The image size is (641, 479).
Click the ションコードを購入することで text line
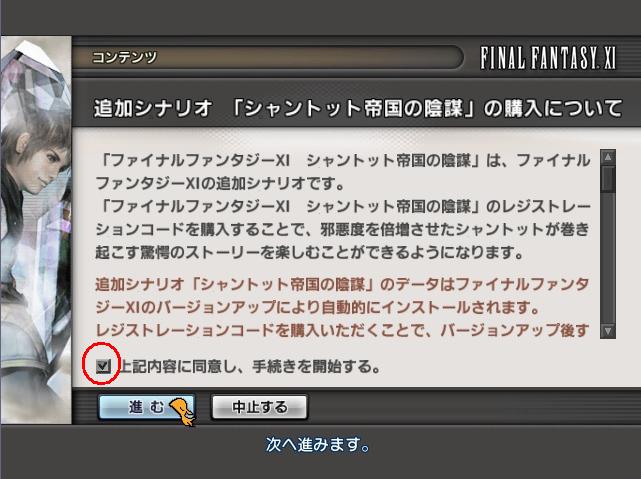coord(342,229)
